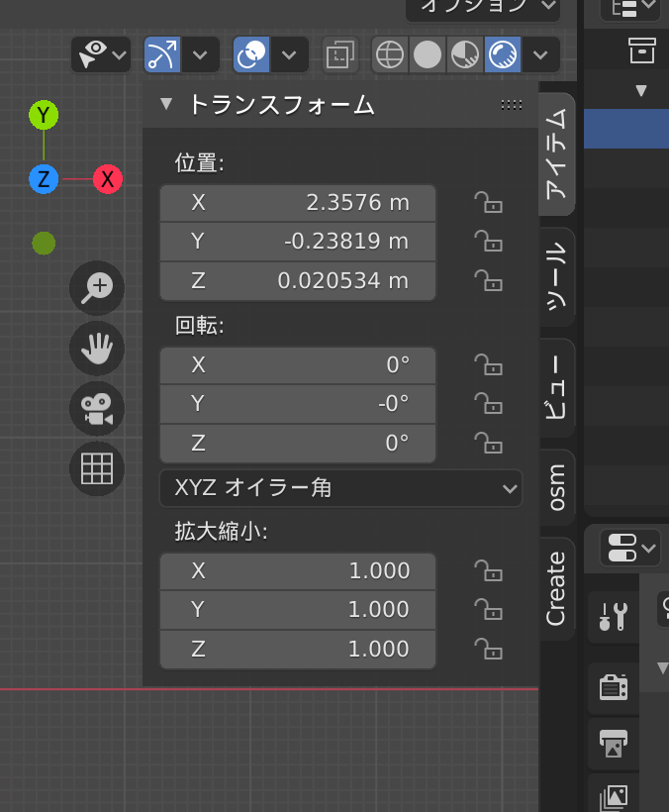Image resolution: width=669 pixels, height=812 pixels.
Task: Click the scale Z field 1.000
Action: [298, 650]
